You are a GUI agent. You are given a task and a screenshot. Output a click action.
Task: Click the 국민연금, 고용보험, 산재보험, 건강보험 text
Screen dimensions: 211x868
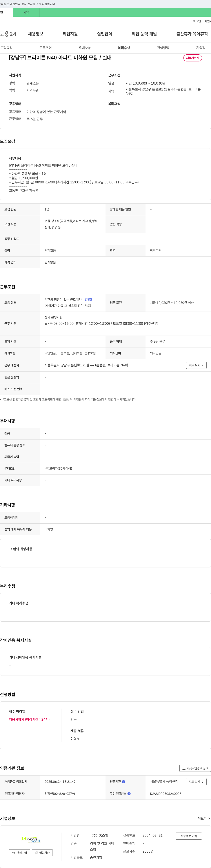(x=70, y=353)
